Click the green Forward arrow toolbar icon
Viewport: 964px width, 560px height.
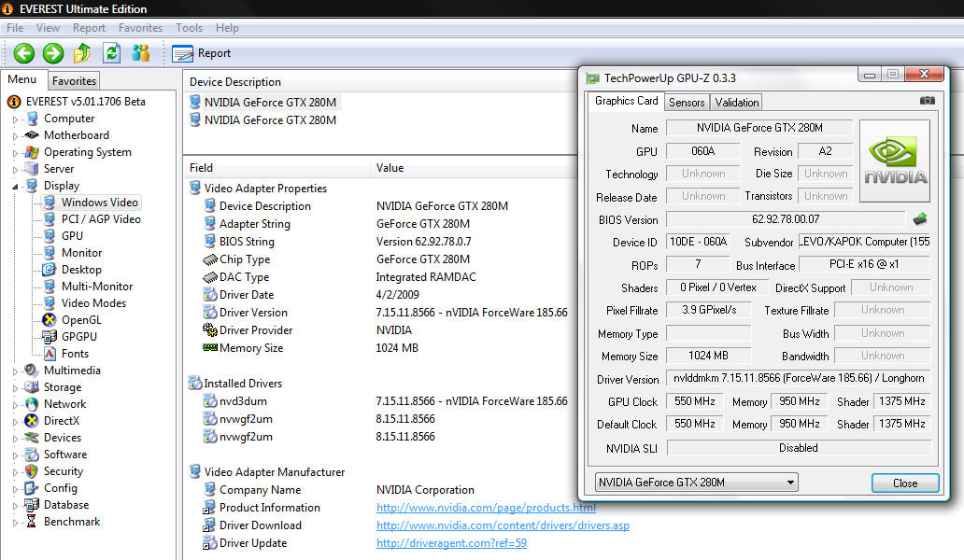(x=53, y=53)
